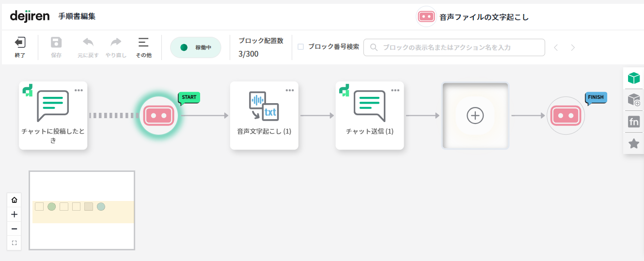
Task: Undo with the 元に戻す arrow
Action: 88,43
